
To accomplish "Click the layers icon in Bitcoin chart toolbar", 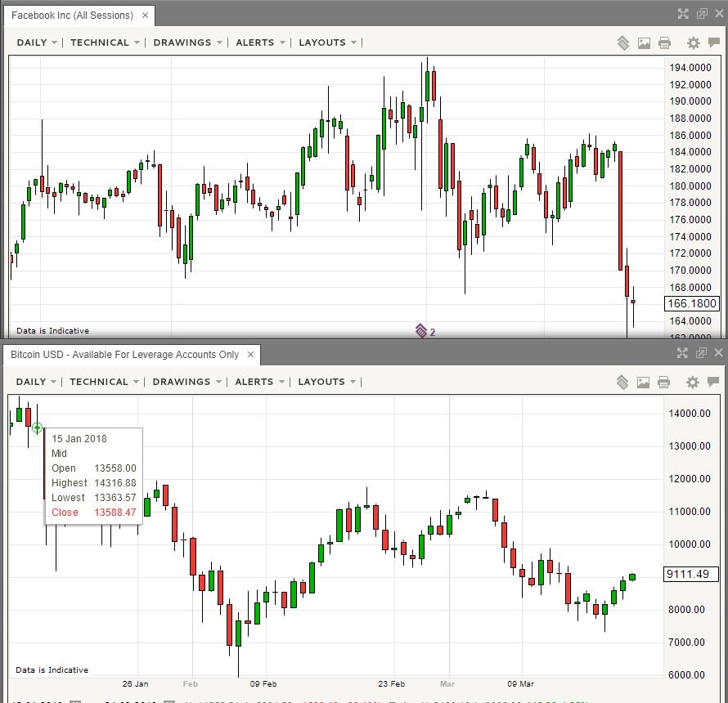I will point(622,383).
